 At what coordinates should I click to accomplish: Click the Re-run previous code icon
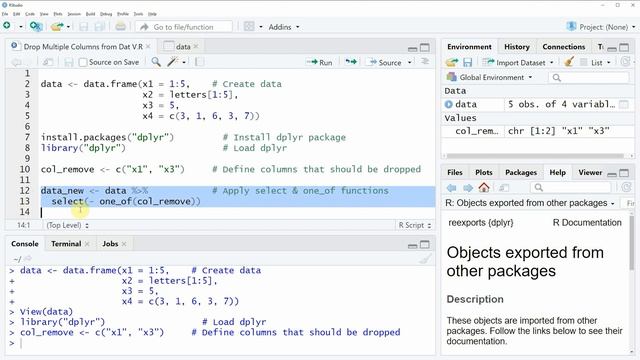click(351, 62)
